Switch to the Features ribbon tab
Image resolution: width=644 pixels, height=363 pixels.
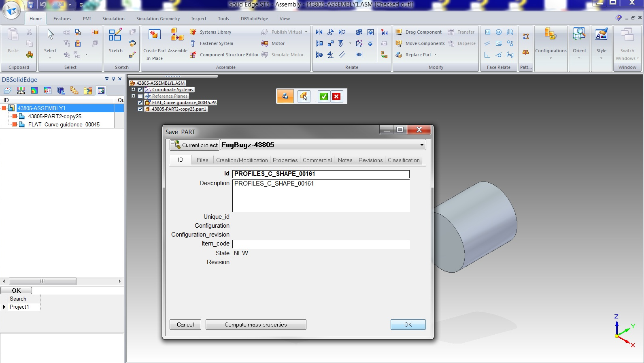click(x=62, y=19)
